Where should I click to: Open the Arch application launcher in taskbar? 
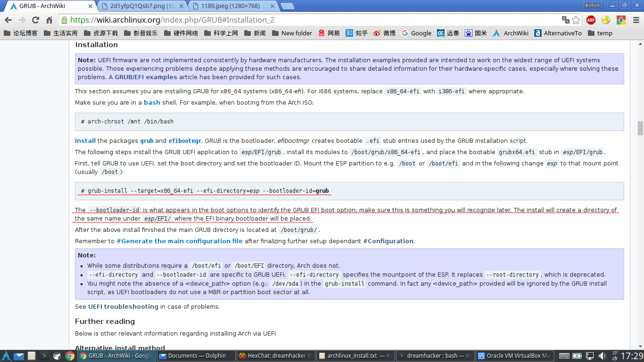[x=7, y=356]
